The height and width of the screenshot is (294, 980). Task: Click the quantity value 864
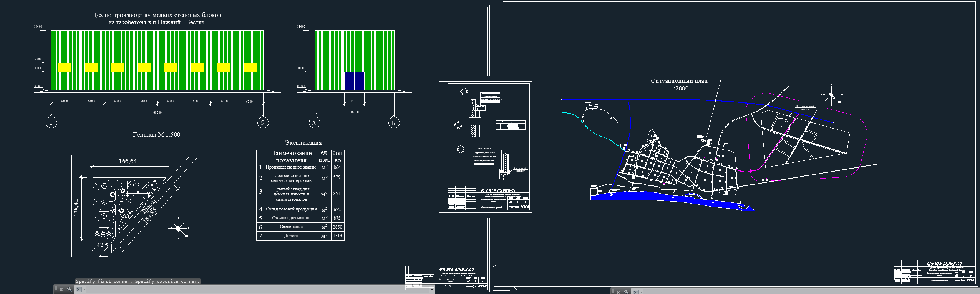337,167
